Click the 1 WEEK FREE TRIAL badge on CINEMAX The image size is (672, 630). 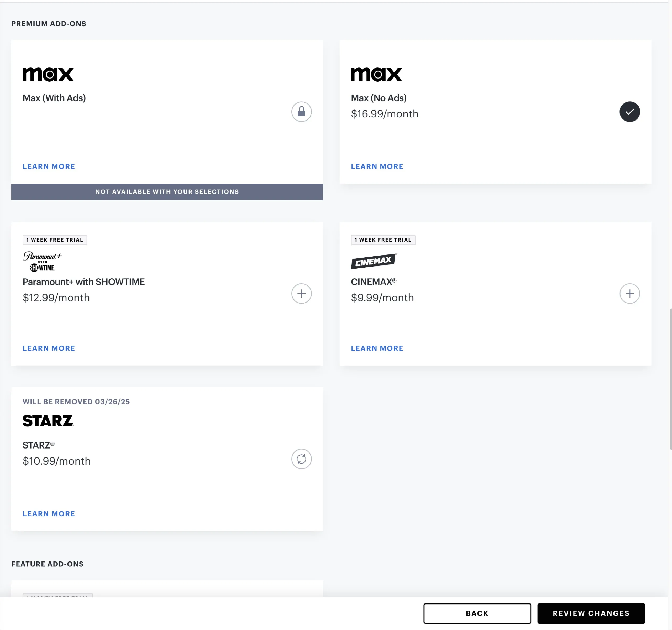pos(383,240)
